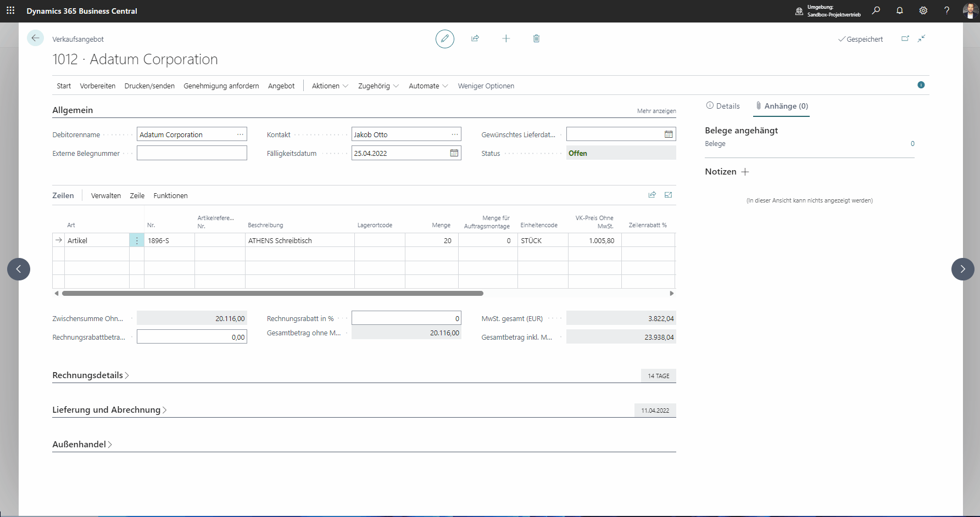Image resolution: width=980 pixels, height=517 pixels.
Task: Collapse the page with shrink icon
Action: 922,38
